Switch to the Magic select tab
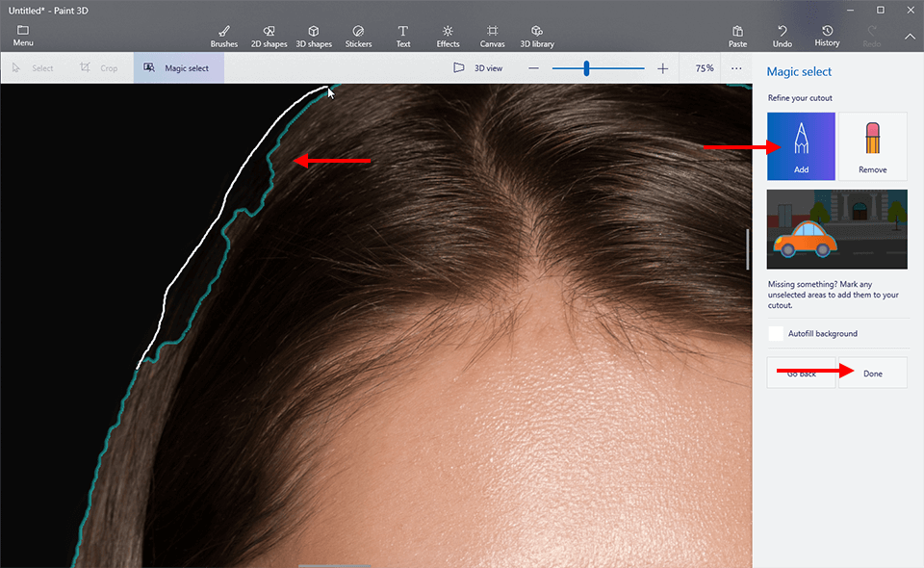 (179, 68)
